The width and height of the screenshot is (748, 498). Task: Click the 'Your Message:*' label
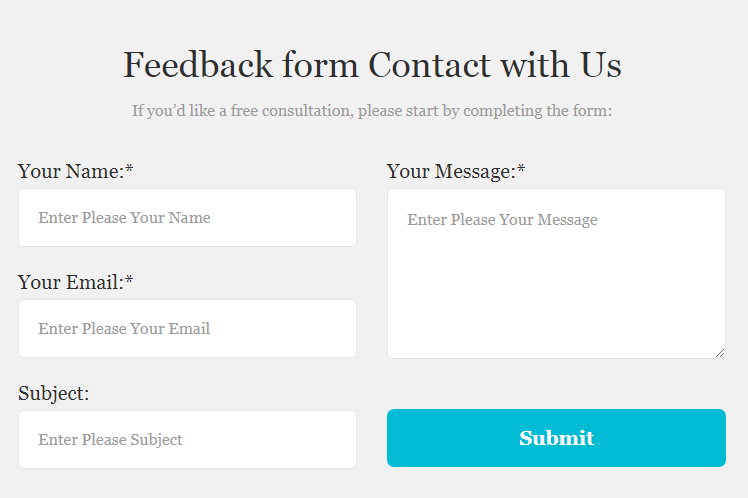[456, 171]
